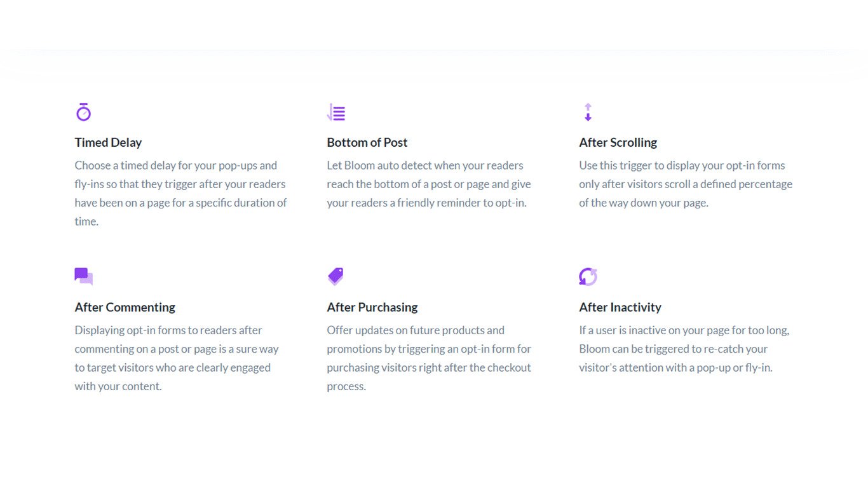Screen dimensions: 868x488
Task: Click the price tag icon above After Purchasing
Action: pos(336,276)
